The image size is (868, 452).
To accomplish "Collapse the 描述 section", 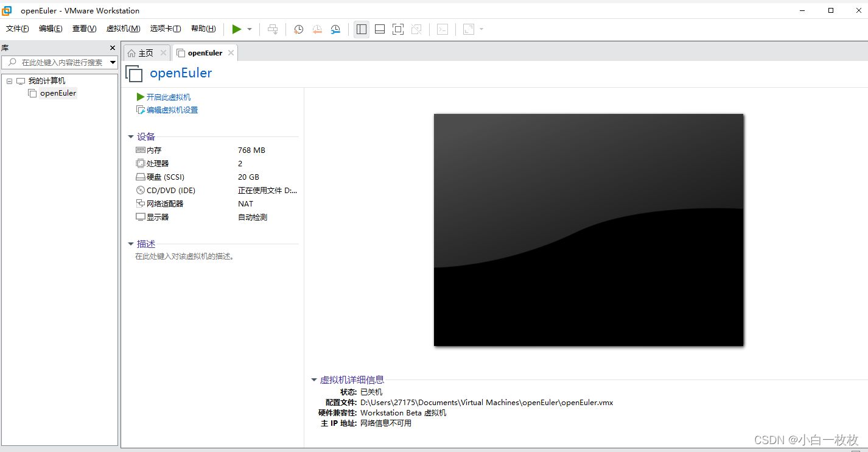I will pos(131,244).
